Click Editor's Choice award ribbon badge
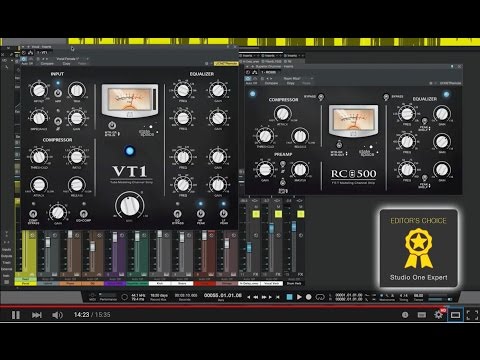This screenshot has width=480, height=360. [419, 248]
